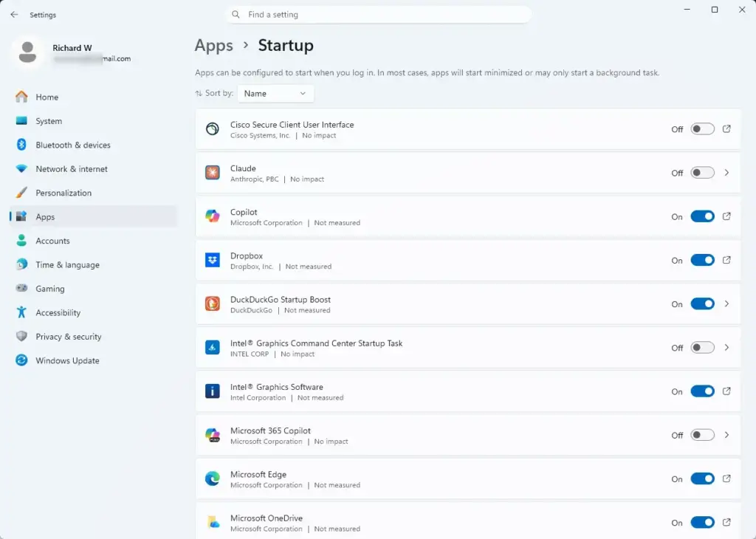Image resolution: width=756 pixels, height=539 pixels.
Task: Disable DuckDuckGo Startup Boost toggle
Action: click(702, 303)
